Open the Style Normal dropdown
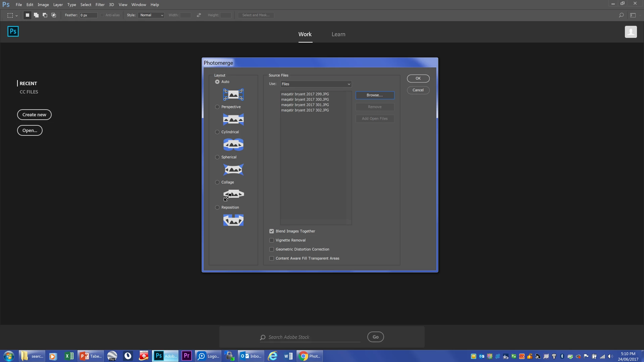Viewport: 644px width, 362px height. click(x=151, y=15)
